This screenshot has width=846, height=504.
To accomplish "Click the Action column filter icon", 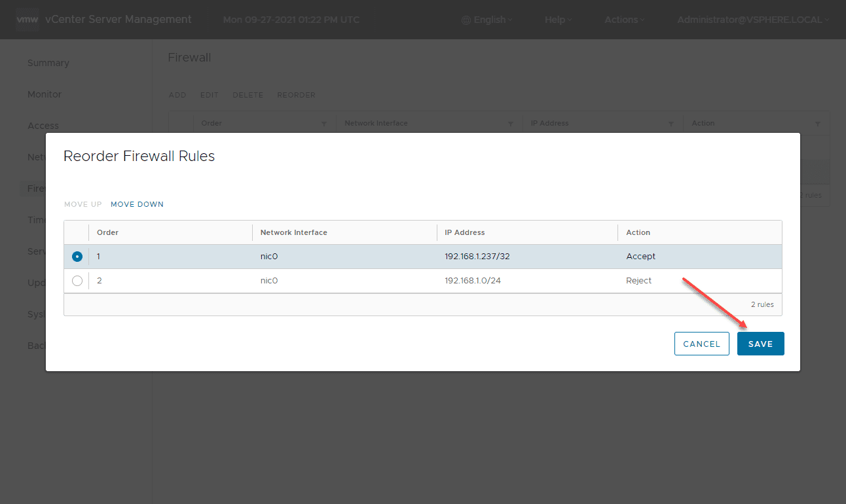I will [818, 124].
